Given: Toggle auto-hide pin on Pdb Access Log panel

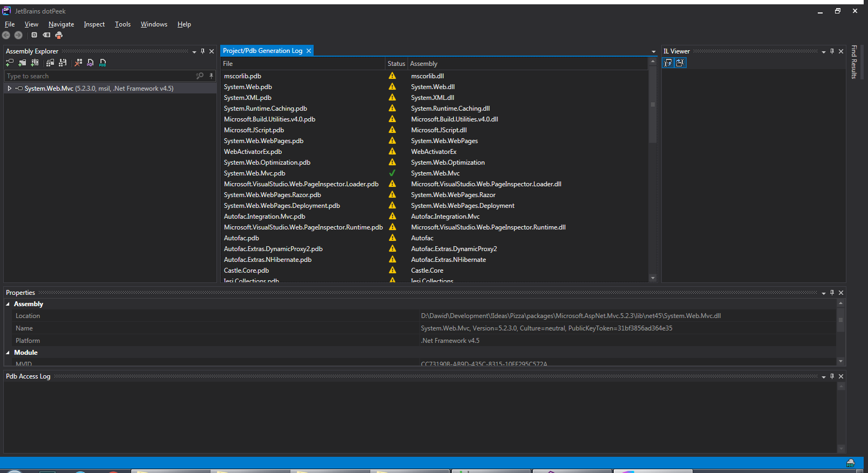Looking at the screenshot, I should pos(832,376).
